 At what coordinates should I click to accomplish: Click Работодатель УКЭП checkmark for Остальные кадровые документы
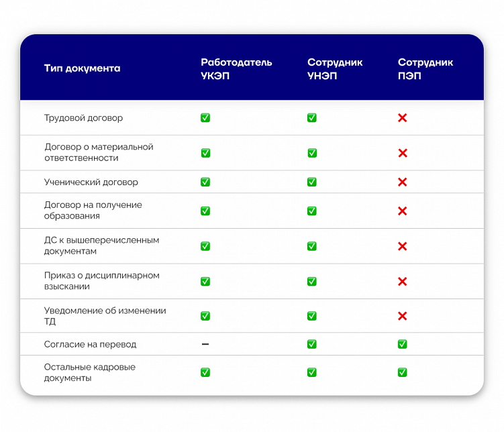[205, 372]
